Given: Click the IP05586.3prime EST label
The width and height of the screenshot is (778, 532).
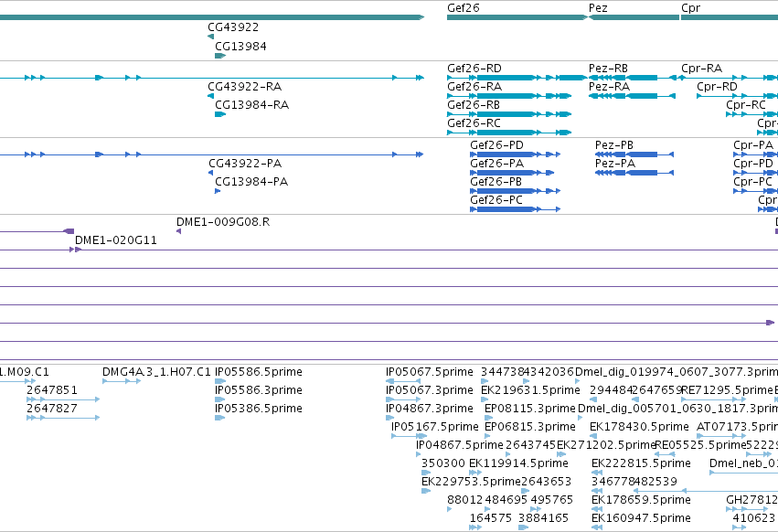Looking at the screenshot, I should pos(259,390).
